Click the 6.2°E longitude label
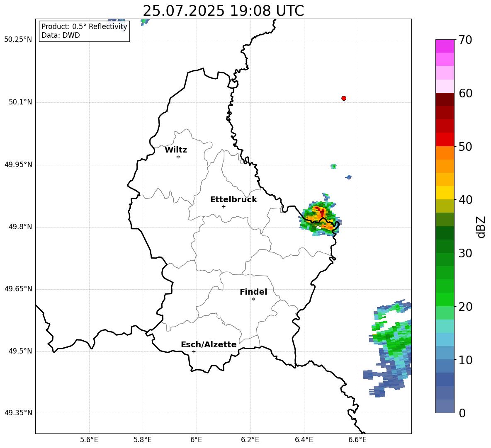 click(x=250, y=440)
